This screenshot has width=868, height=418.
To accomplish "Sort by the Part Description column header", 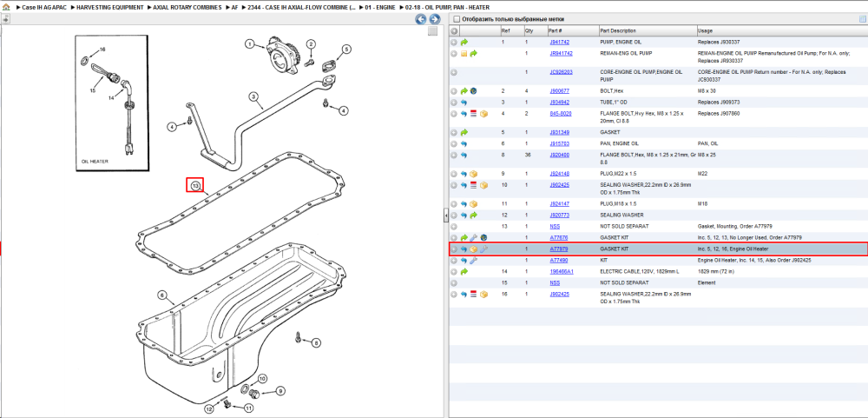I will tap(647, 31).
